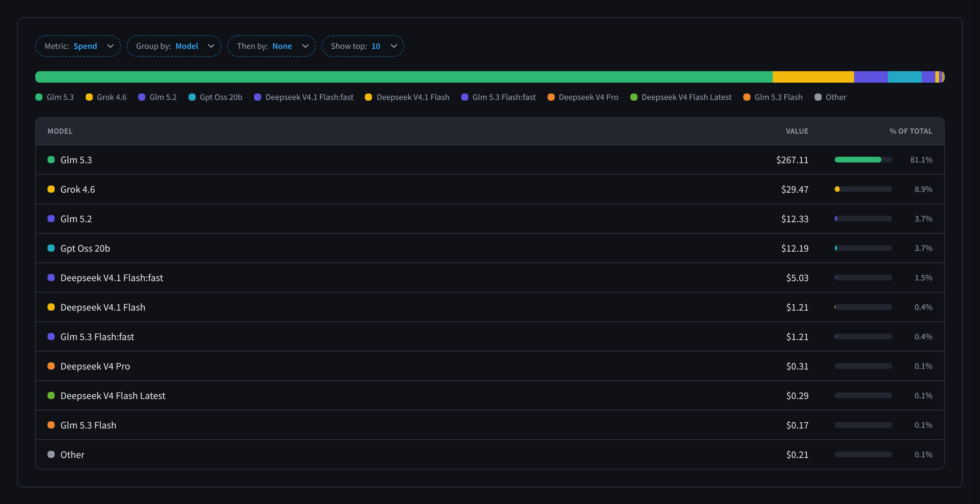Click the Glm 5.3 row progress bar
The image size is (980, 504).
click(863, 160)
